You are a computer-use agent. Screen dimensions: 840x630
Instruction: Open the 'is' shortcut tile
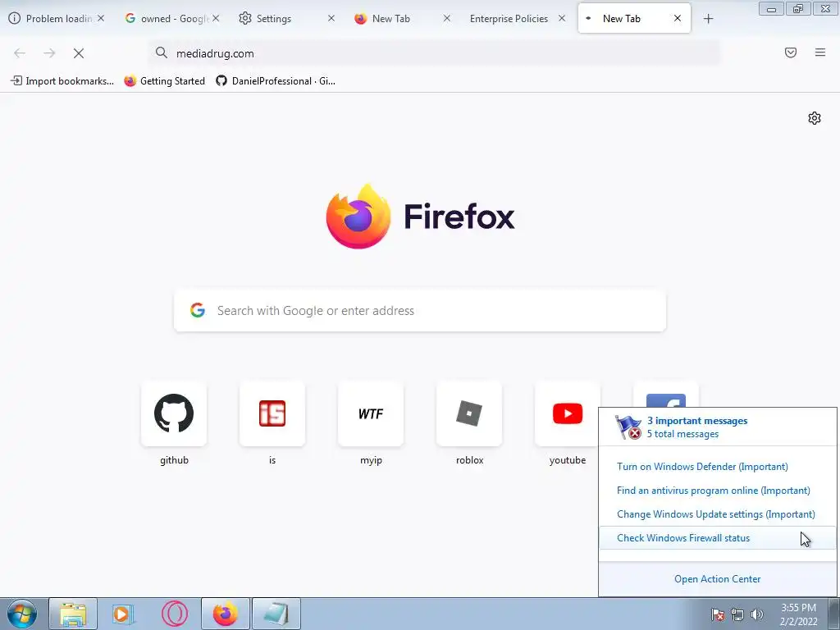(272, 413)
